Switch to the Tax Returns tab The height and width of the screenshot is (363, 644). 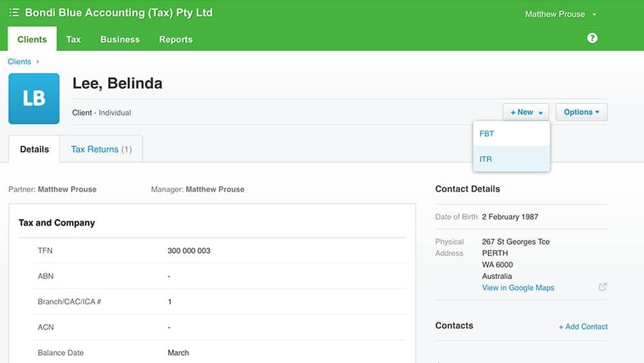101,150
